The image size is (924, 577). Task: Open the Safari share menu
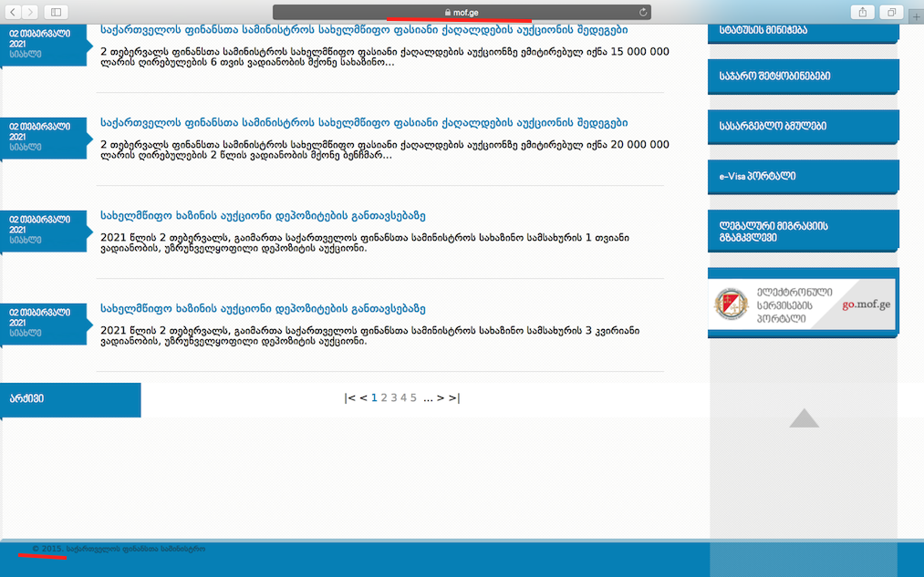[862, 12]
